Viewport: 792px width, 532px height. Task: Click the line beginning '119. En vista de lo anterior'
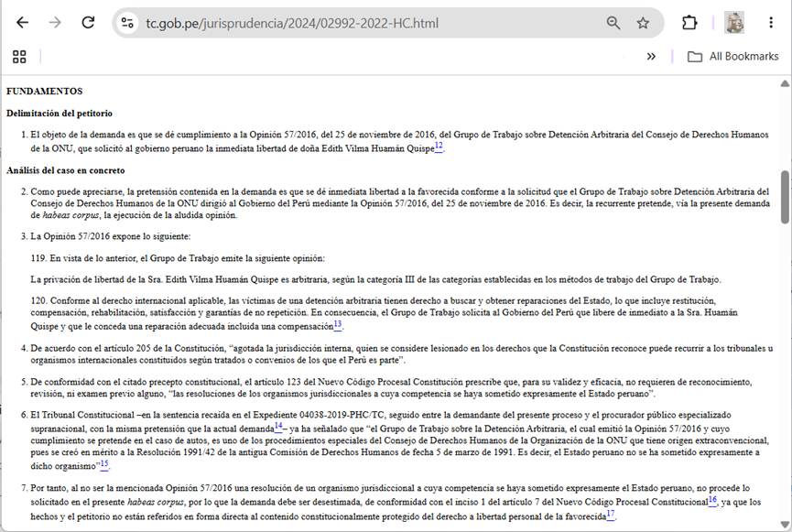tap(178, 258)
